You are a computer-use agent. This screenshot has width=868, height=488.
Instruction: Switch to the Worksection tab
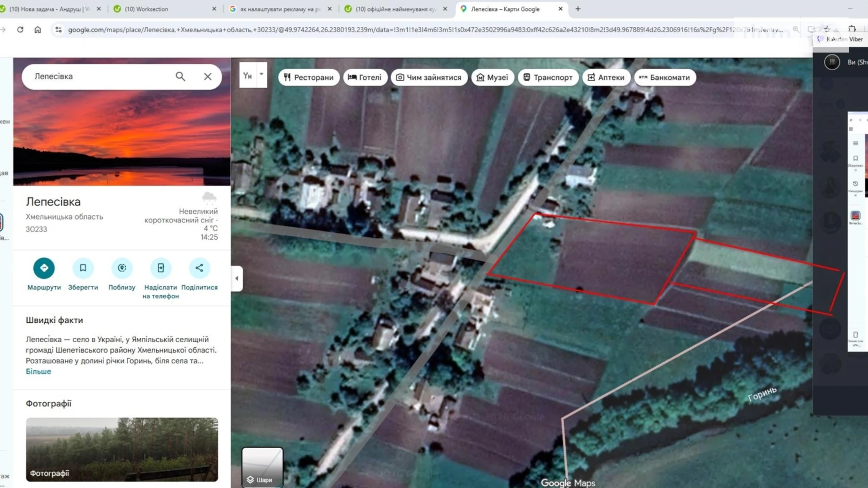point(164,9)
